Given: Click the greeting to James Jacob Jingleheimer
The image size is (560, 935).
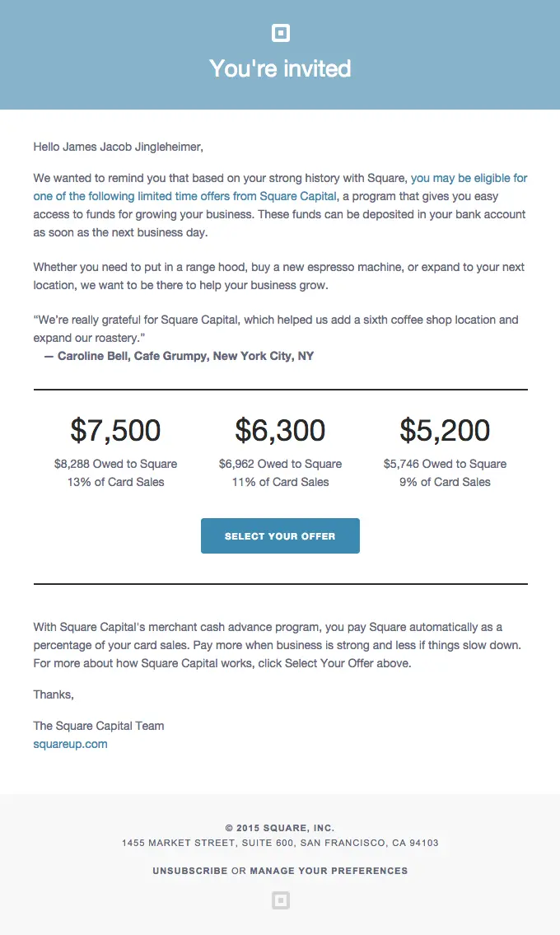Looking at the screenshot, I should point(118,146).
